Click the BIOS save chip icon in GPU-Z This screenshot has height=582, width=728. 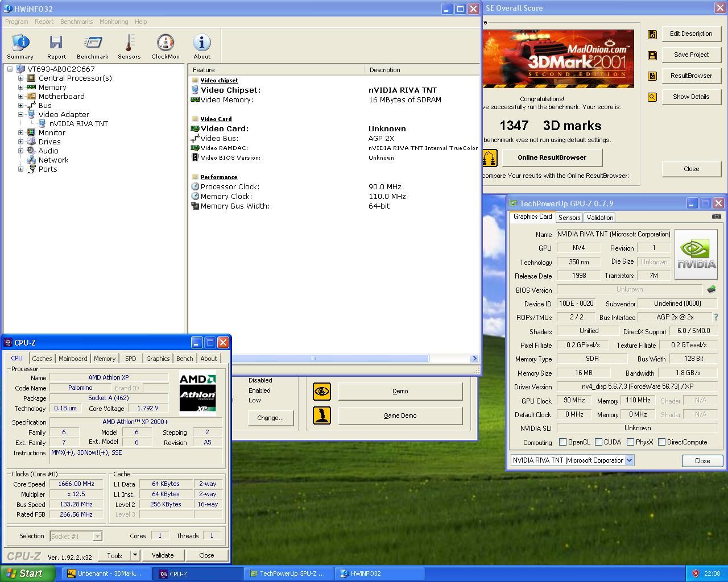click(711, 289)
